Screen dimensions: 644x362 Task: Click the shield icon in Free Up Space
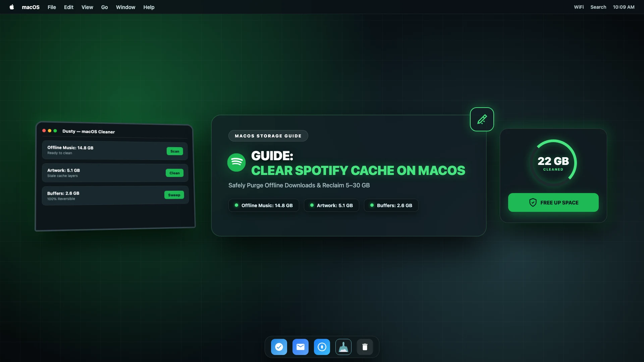[x=533, y=202]
